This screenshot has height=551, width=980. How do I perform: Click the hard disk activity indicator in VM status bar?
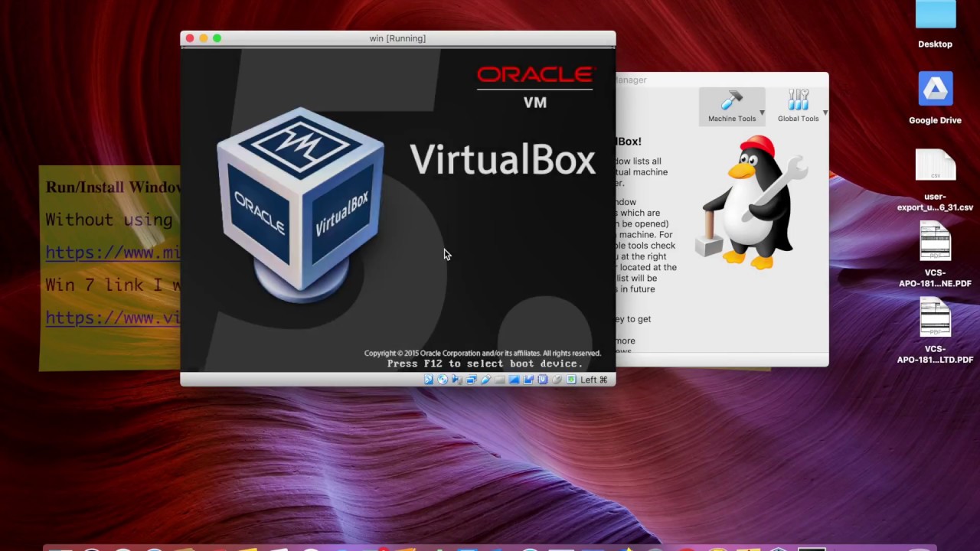click(x=429, y=380)
